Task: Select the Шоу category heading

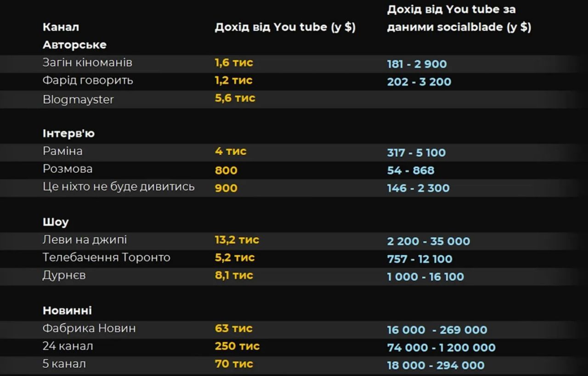Action: [56, 222]
